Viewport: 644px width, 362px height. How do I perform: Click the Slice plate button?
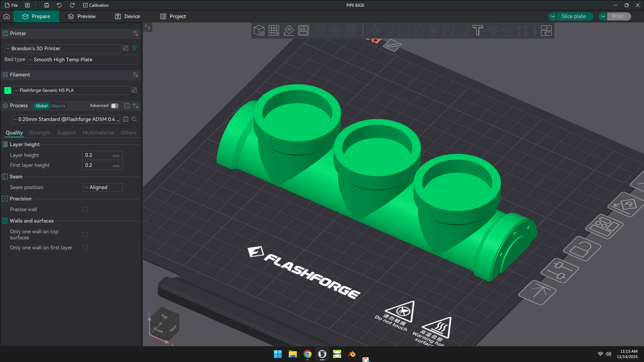pyautogui.click(x=574, y=16)
